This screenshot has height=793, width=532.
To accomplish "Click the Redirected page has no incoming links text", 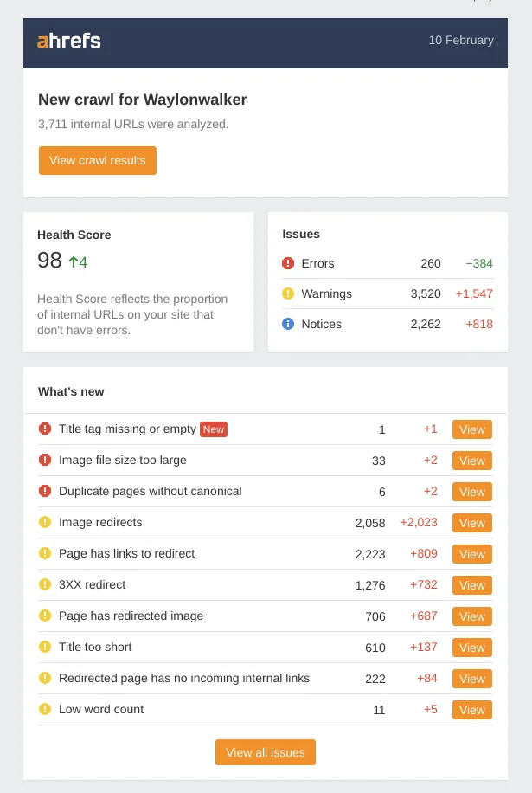I will coord(183,678).
